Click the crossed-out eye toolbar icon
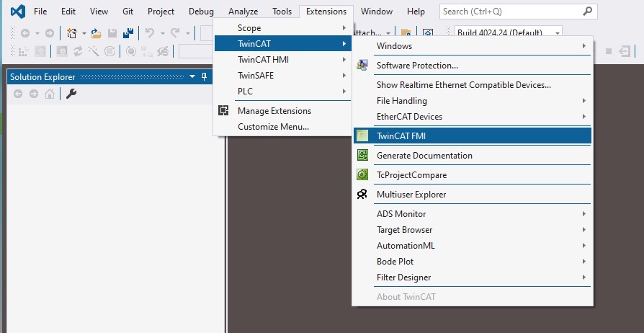 coord(163,51)
